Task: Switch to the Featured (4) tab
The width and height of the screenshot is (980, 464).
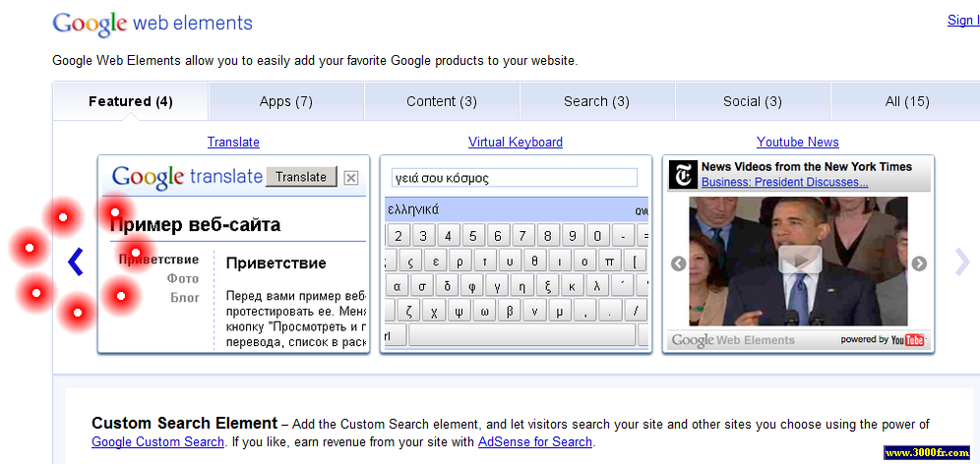Action: pos(131,101)
